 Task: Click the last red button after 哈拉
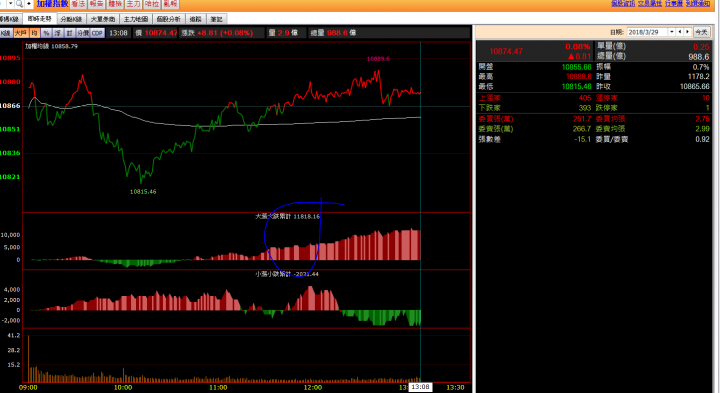(x=170, y=4)
